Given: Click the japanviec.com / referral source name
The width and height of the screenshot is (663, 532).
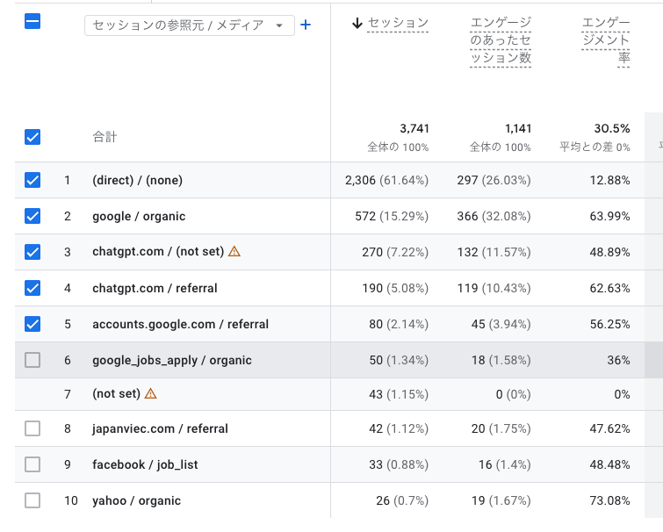Looking at the screenshot, I should tap(160, 428).
